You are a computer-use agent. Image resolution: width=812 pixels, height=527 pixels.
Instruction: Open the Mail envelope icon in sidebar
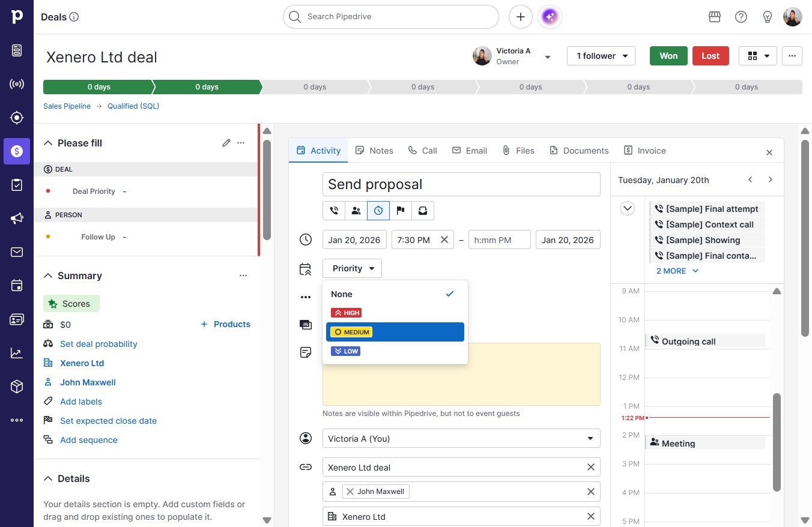pyautogui.click(x=17, y=252)
